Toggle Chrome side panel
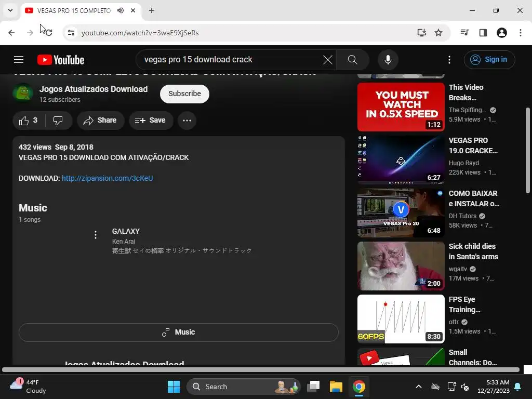 pos(483,33)
